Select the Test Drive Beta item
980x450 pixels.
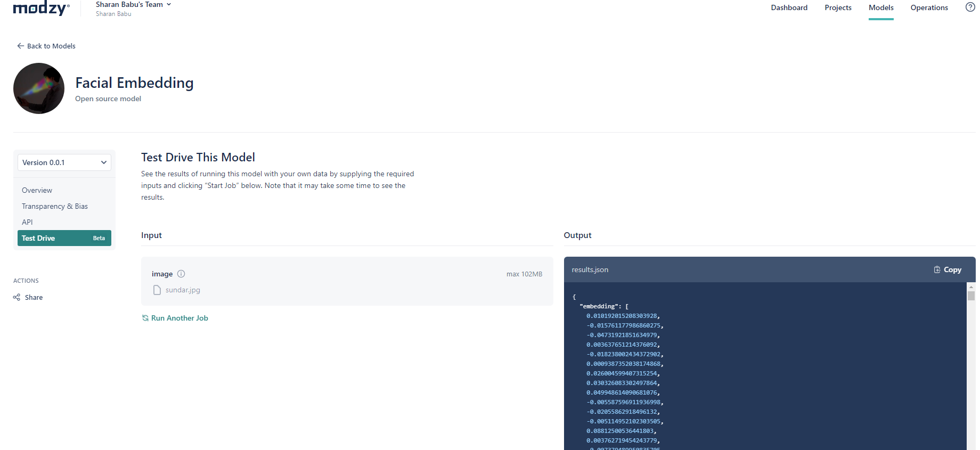64,238
